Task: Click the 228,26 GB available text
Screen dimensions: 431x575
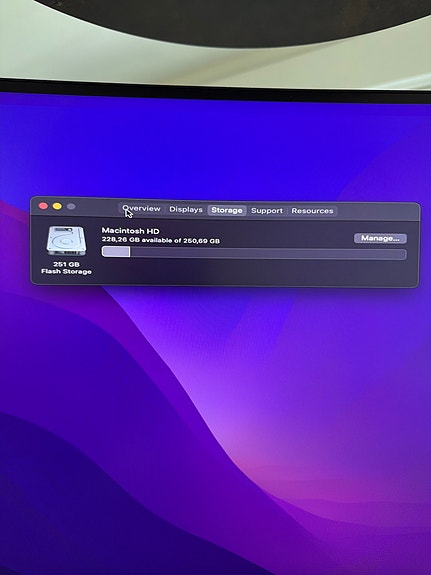Action: click(x=134, y=239)
